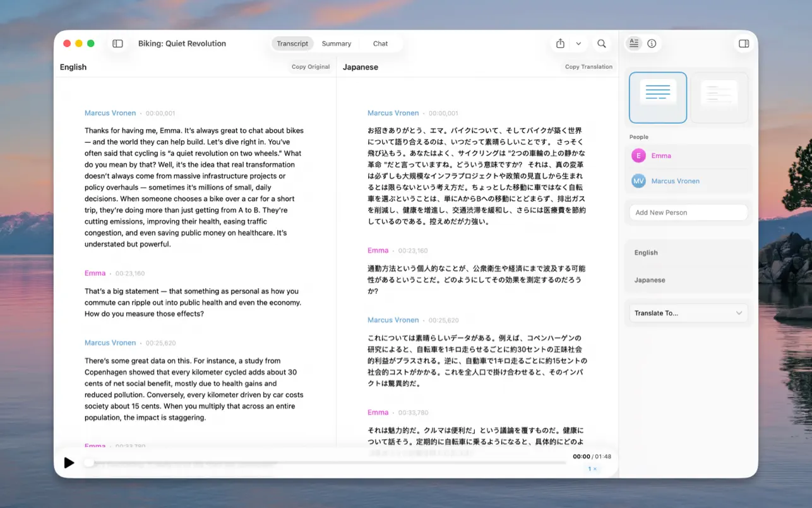Click the 00:00 / 01:48 time display
The width and height of the screenshot is (812, 508).
pyautogui.click(x=592, y=456)
